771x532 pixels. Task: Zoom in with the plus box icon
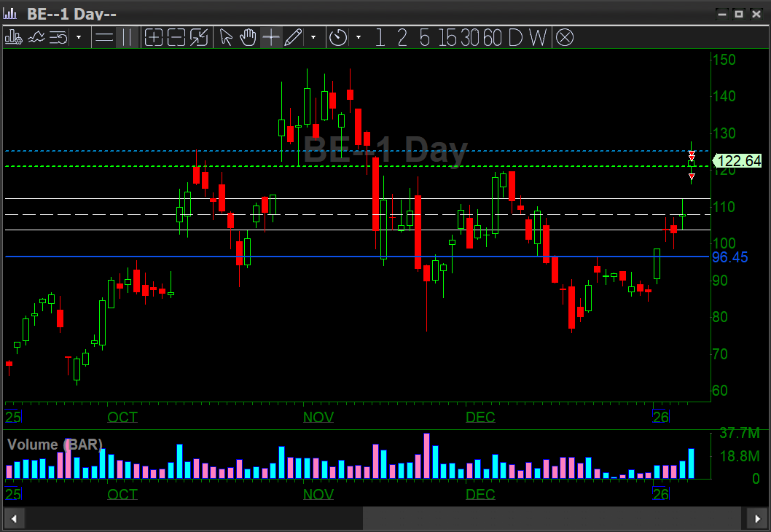click(x=154, y=37)
